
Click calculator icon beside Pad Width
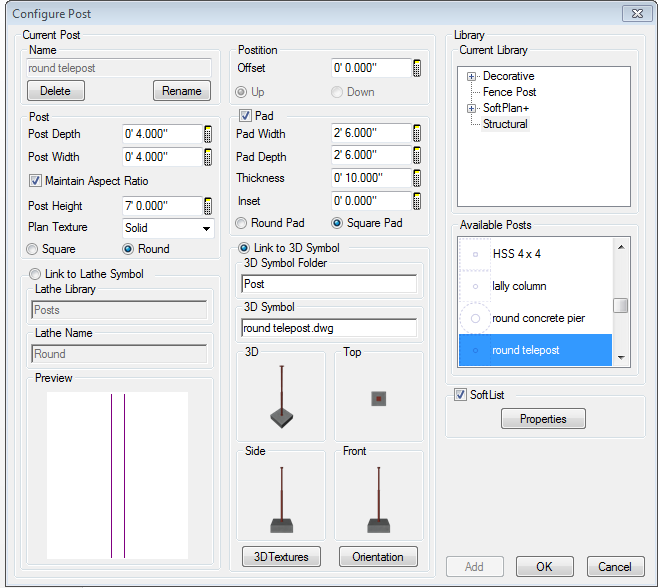[417, 134]
